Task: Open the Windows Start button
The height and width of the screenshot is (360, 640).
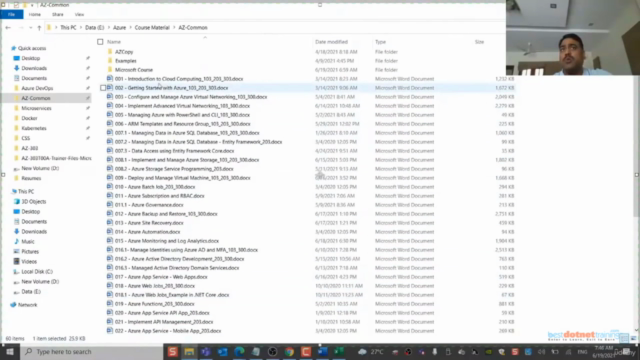Action: (x=10, y=351)
